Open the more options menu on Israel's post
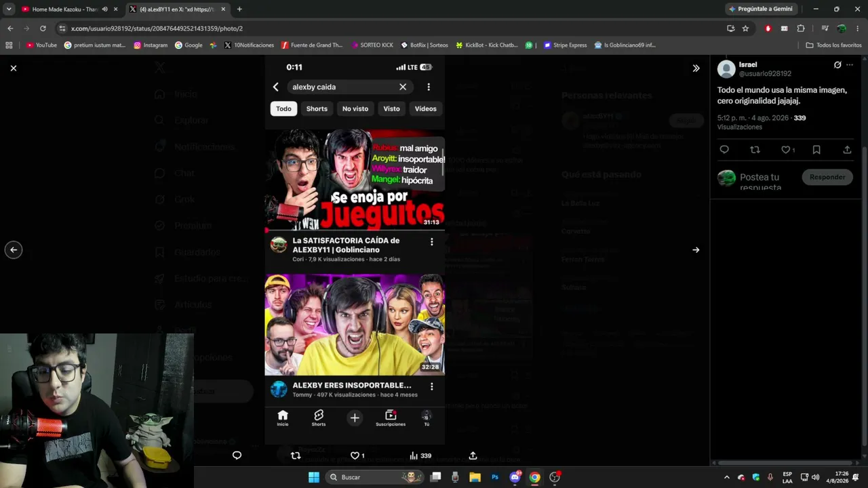Image resolution: width=868 pixels, height=488 pixels. 850,65
